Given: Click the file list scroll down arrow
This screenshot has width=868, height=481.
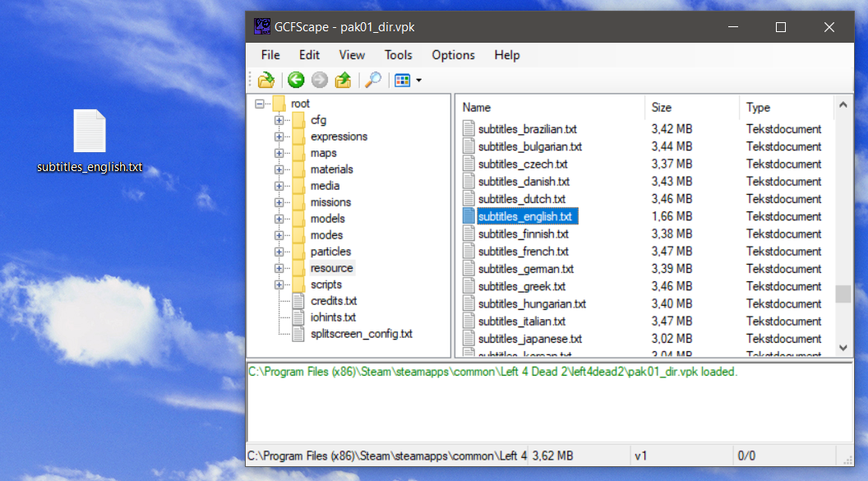Looking at the screenshot, I should point(843,348).
